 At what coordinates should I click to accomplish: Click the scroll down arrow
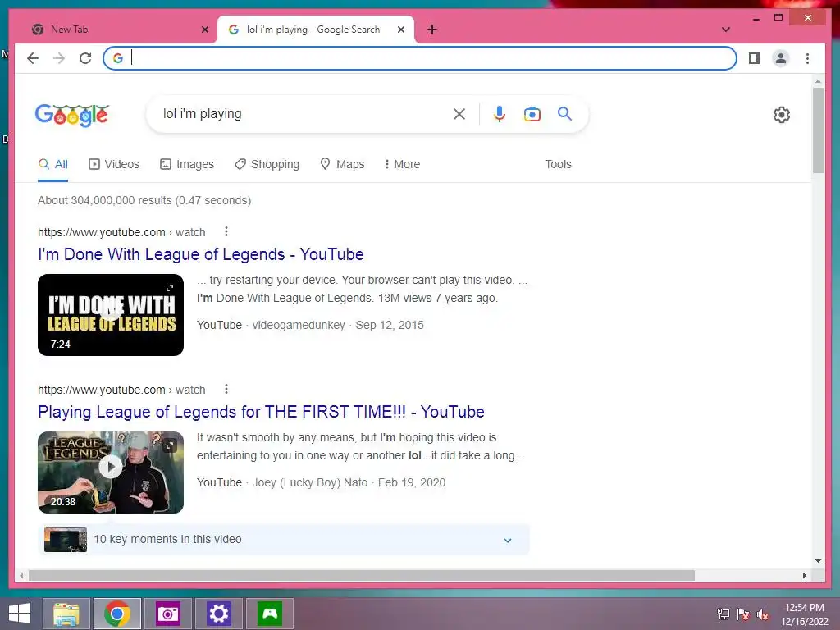pos(818,561)
